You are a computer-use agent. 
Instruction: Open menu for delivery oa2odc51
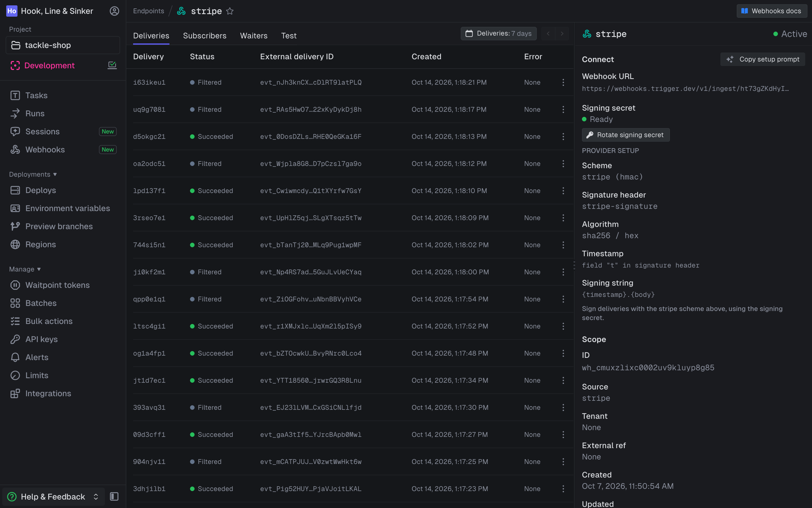tap(563, 164)
